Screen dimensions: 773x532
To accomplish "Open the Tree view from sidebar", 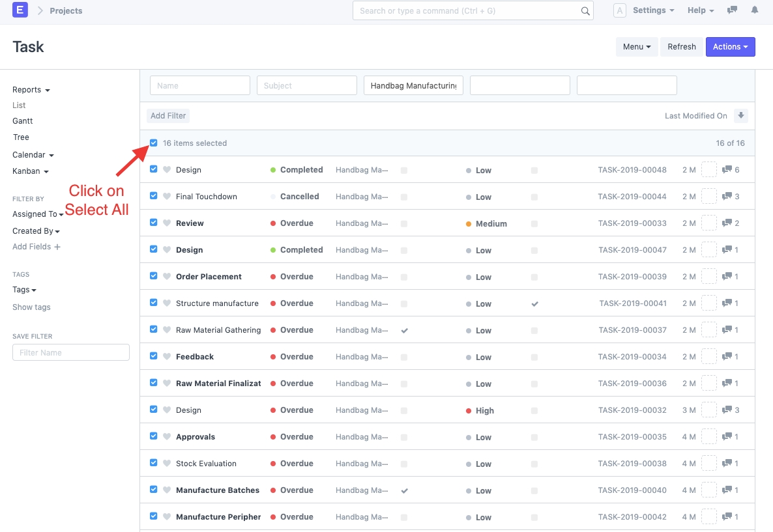I will pos(21,137).
